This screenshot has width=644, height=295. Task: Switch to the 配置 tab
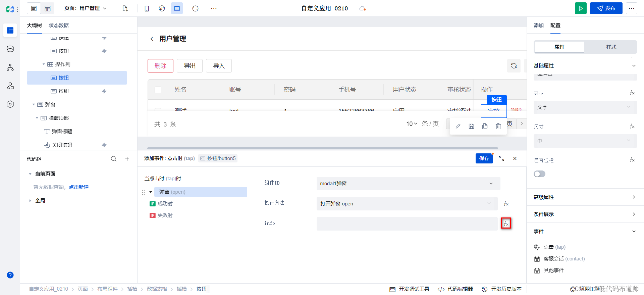[x=555, y=26]
